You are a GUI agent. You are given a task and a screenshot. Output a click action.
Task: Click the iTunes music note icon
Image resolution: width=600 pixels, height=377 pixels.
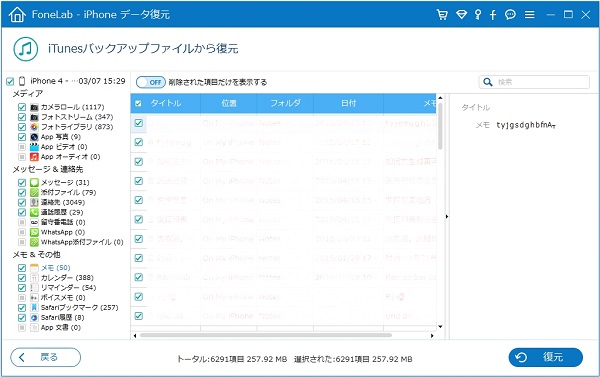26,49
